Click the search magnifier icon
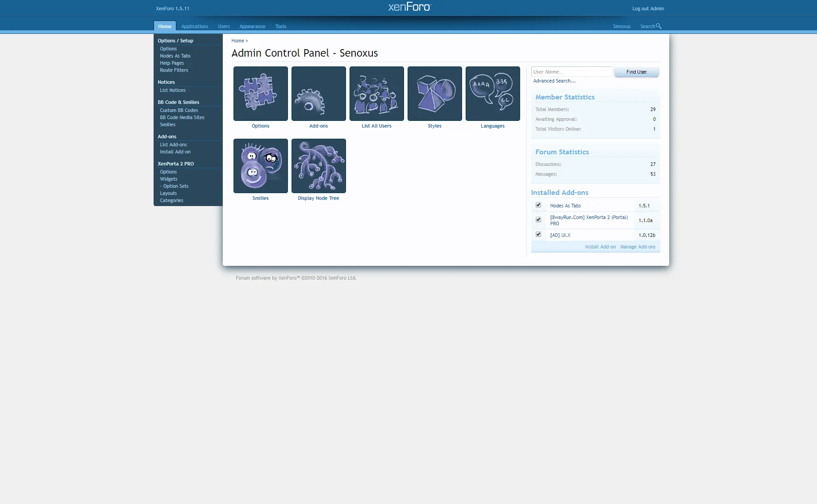Image resolution: width=817 pixels, height=504 pixels. click(x=659, y=26)
